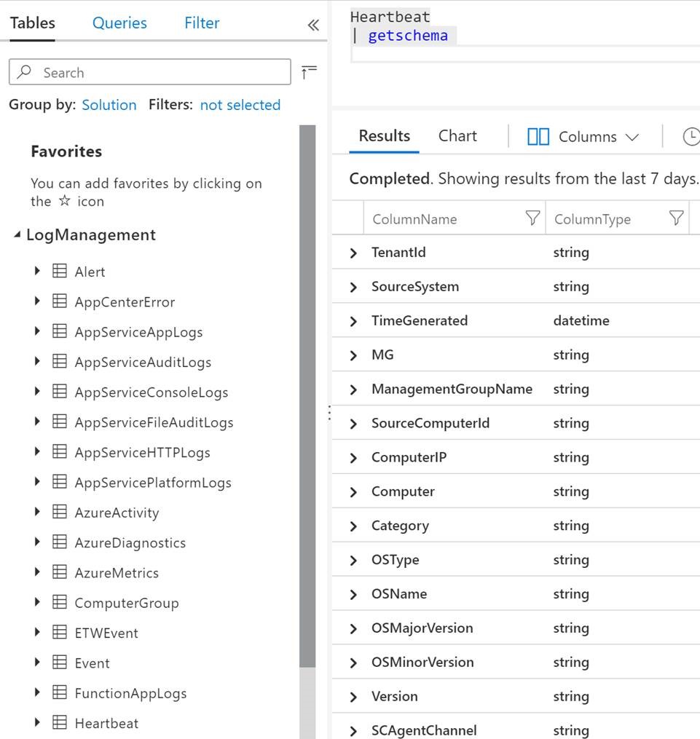
Task: Expand the Alert table entry
Action: 37,272
